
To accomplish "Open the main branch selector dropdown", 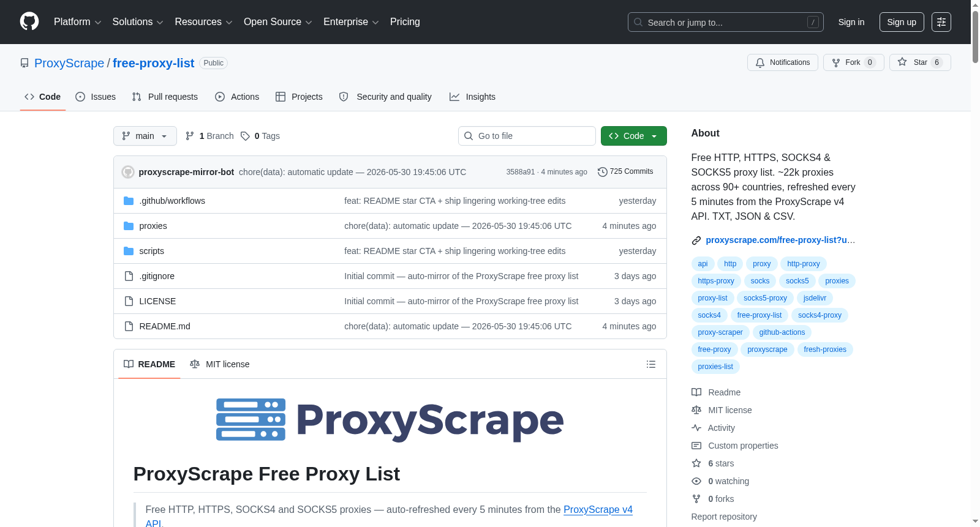I will point(145,136).
